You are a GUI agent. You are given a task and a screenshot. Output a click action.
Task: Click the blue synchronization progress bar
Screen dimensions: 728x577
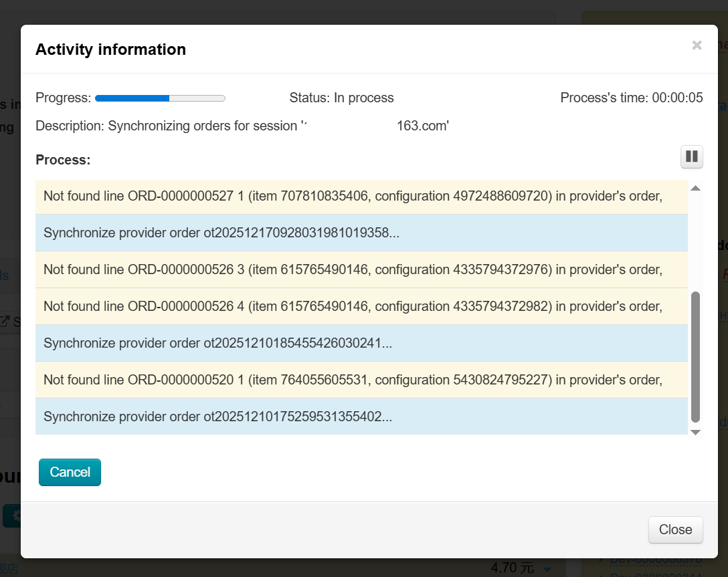point(160,98)
